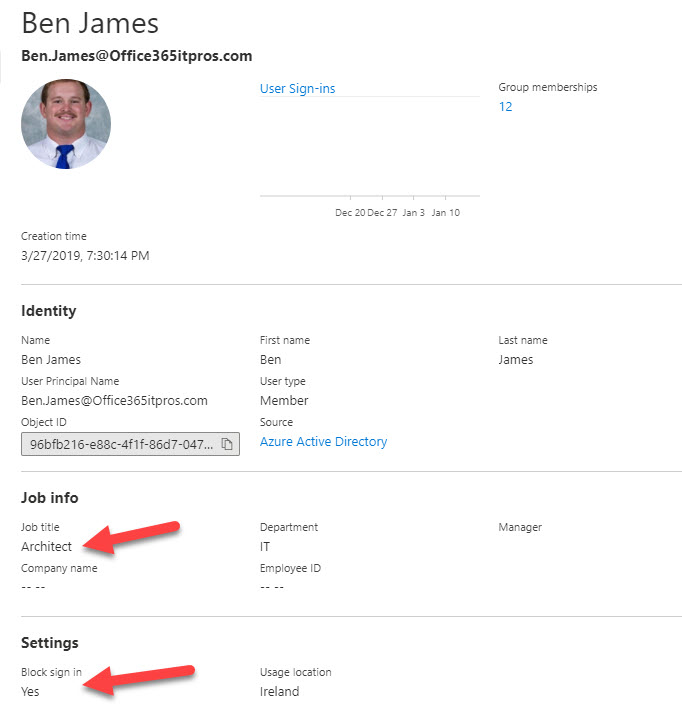Click the IT department value
This screenshot has width=682, height=711.
click(x=265, y=547)
